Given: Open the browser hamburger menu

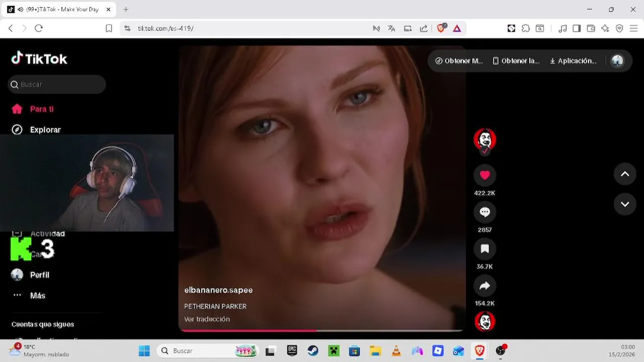Looking at the screenshot, I should (633, 29).
